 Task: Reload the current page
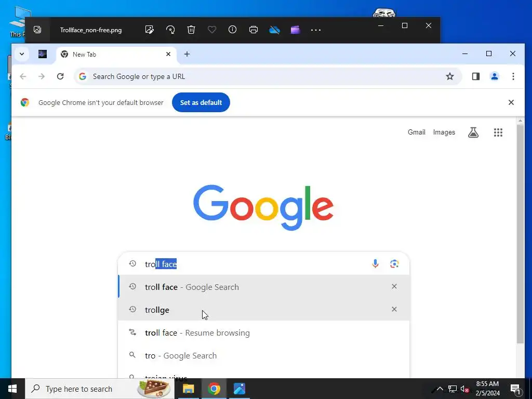(60, 77)
